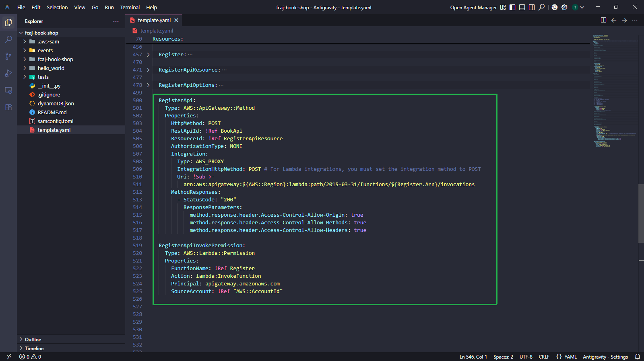Close the template.yaml editor tab
The image size is (644, 361).
[176, 20]
